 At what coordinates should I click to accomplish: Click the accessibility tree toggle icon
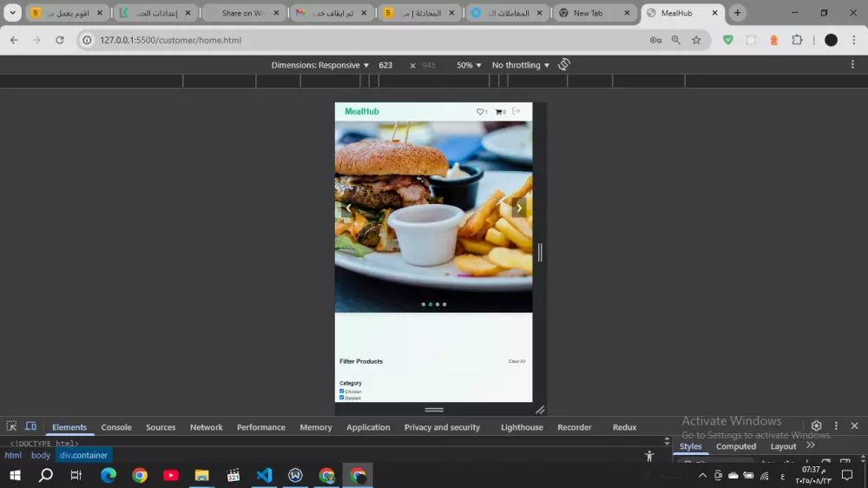coord(648,456)
